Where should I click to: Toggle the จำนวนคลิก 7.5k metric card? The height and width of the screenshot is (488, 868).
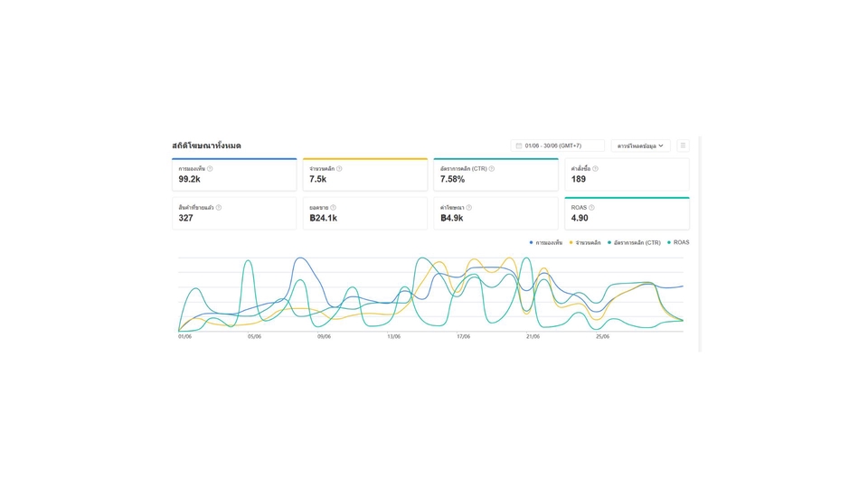pos(364,175)
